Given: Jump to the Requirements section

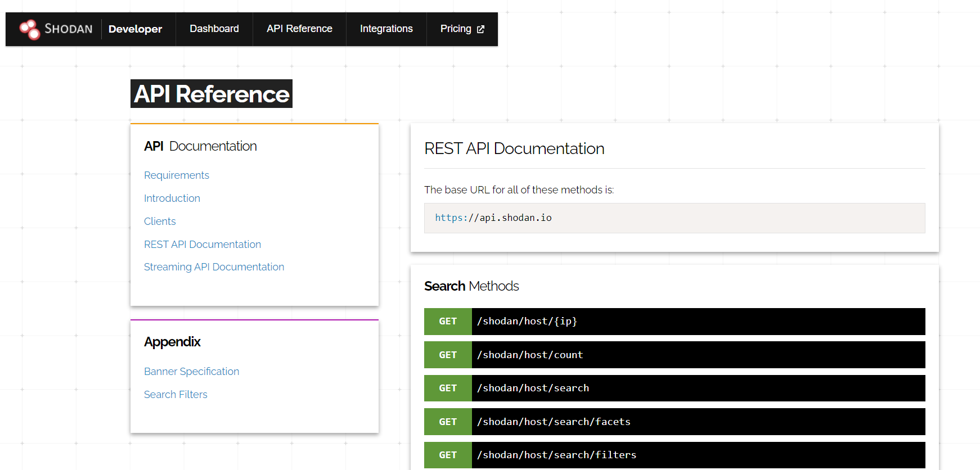Looking at the screenshot, I should point(177,175).
